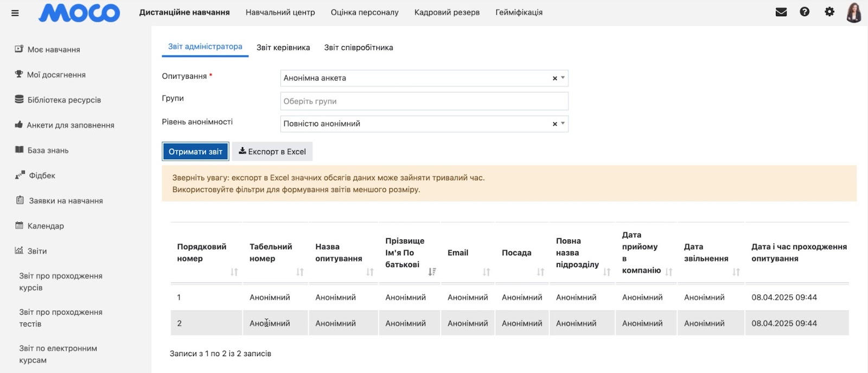Expand the Рівень анонімності dropdown arrow
The width and height of the screenshot is (868, 373).
click(563, 123)
